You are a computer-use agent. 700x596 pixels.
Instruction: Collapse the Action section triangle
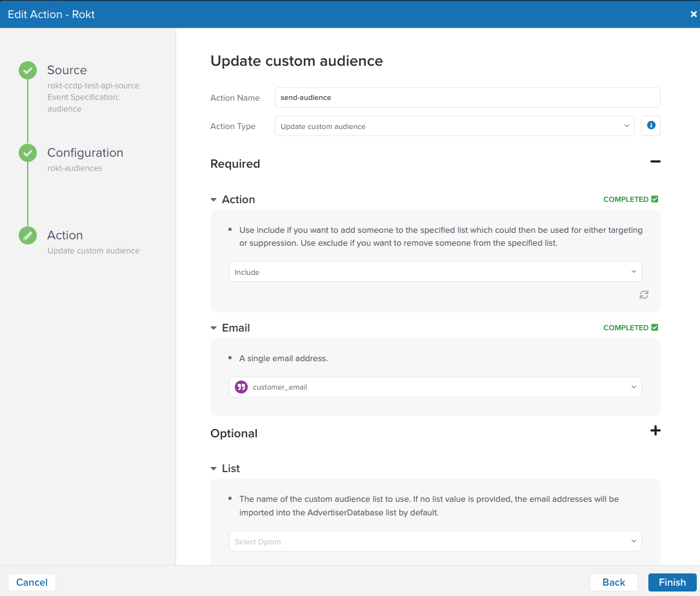coord(214,199)
